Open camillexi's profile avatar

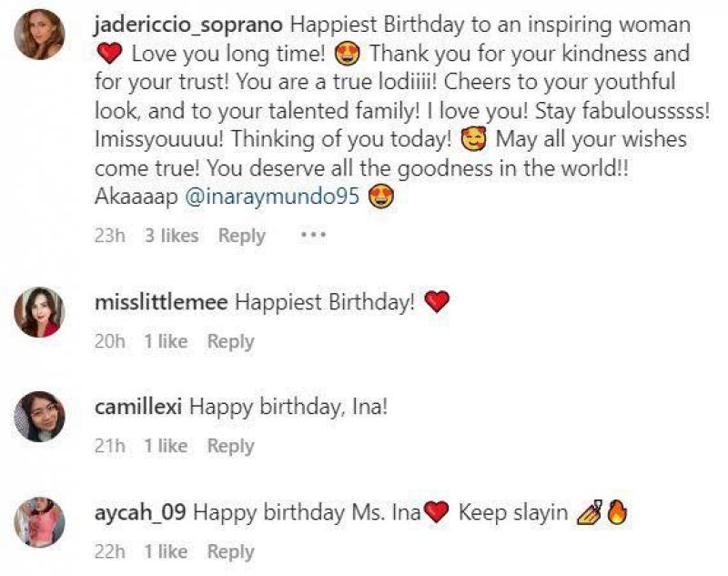39,417
